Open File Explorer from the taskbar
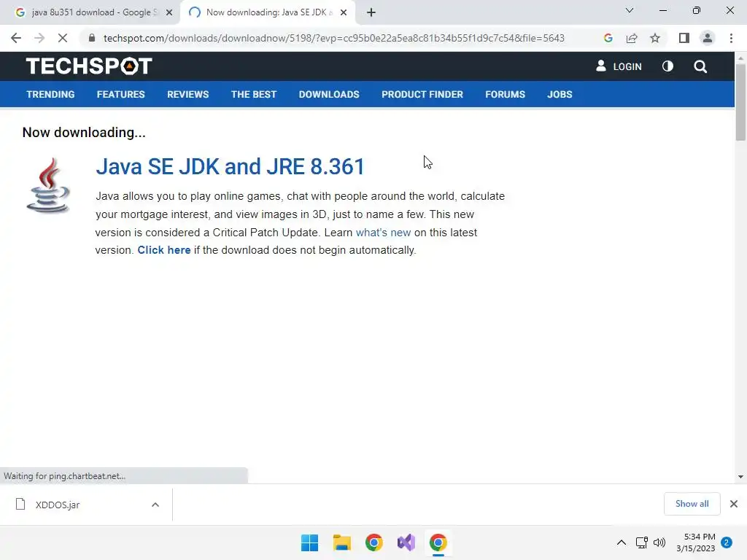This screenshot has height=560, width=747. [x=341, y=542]
